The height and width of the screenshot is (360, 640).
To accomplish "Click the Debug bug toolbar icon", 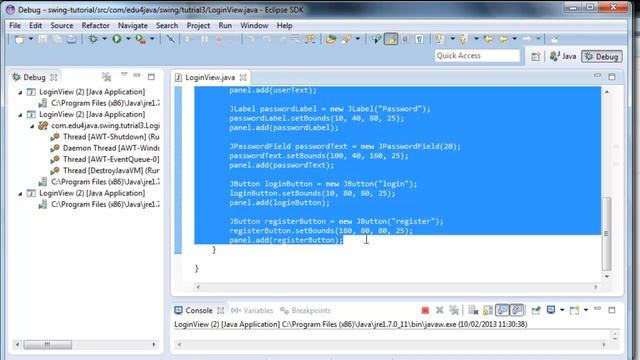I will tap(93, 39).
